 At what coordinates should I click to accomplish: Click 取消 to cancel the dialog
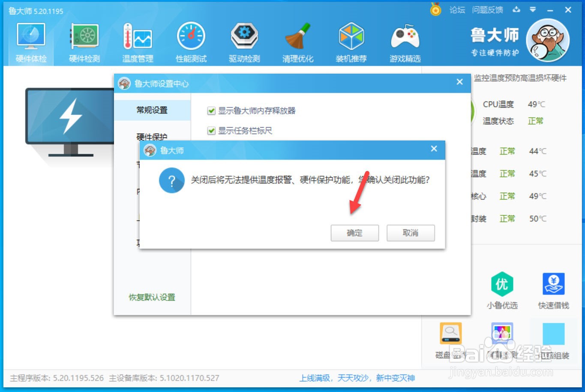(x=411, y=233)
